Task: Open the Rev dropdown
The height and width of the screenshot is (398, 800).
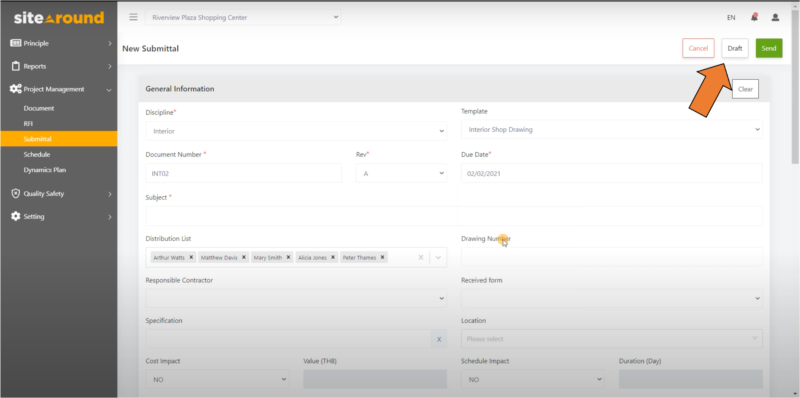Action: pos(401,173)
